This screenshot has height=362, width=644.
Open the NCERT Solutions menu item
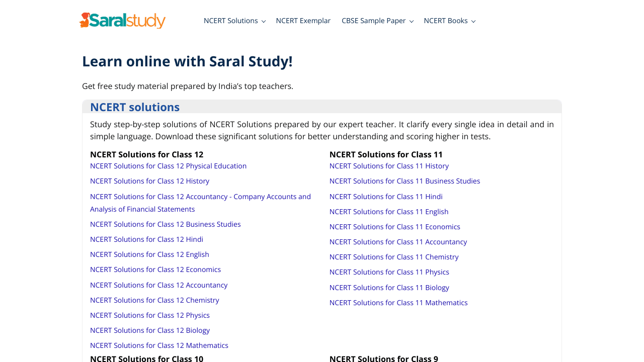pos(231,21)
